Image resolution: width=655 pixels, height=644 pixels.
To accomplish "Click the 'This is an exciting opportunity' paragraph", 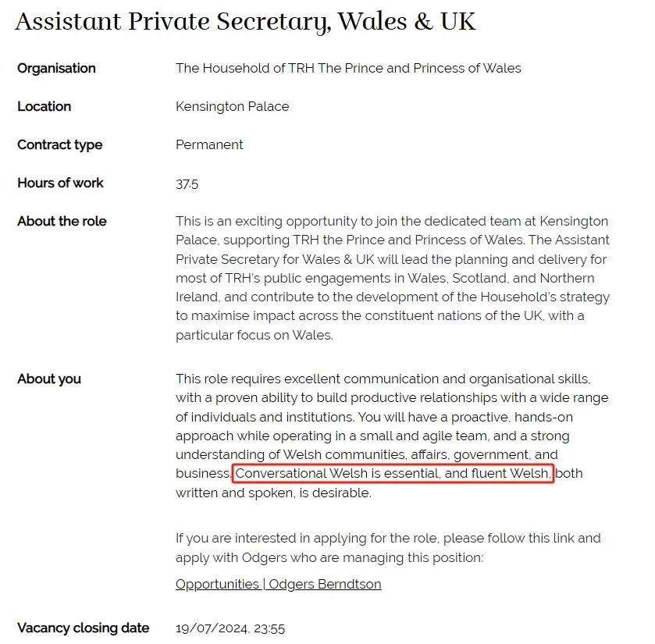I will (393, 278).
